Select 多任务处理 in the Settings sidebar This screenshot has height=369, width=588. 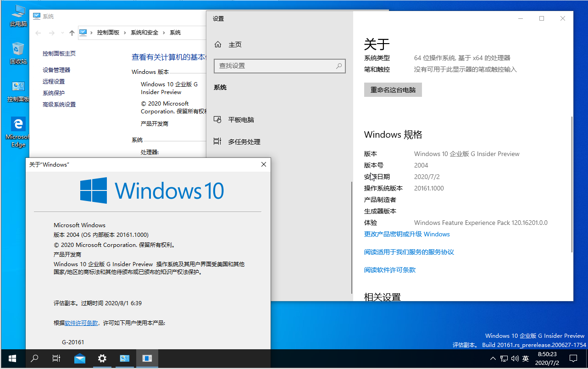tap(244, 142)
